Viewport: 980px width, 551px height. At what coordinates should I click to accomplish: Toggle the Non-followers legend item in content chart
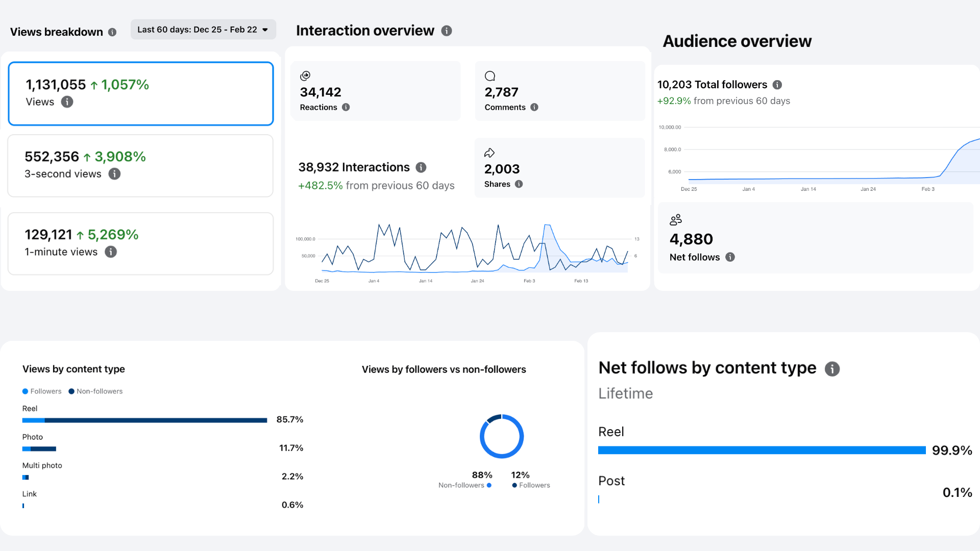96,391
